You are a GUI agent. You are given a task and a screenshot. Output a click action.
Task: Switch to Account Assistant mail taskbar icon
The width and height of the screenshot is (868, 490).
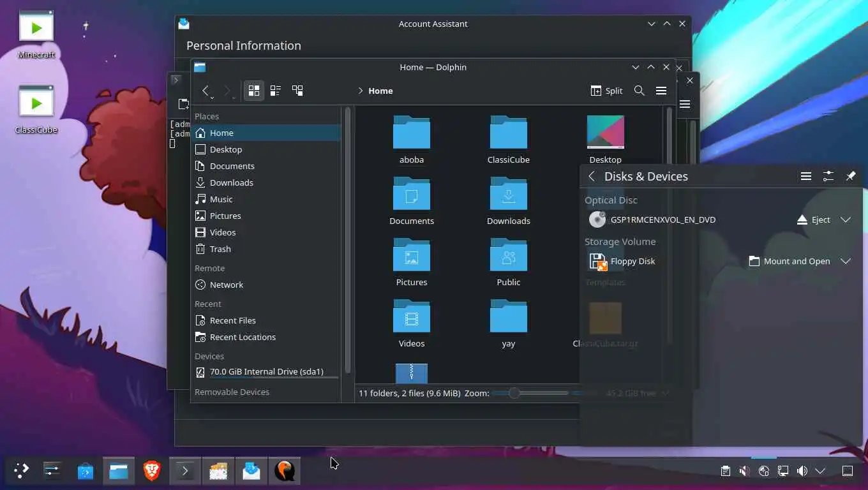[x=251, y=471]
